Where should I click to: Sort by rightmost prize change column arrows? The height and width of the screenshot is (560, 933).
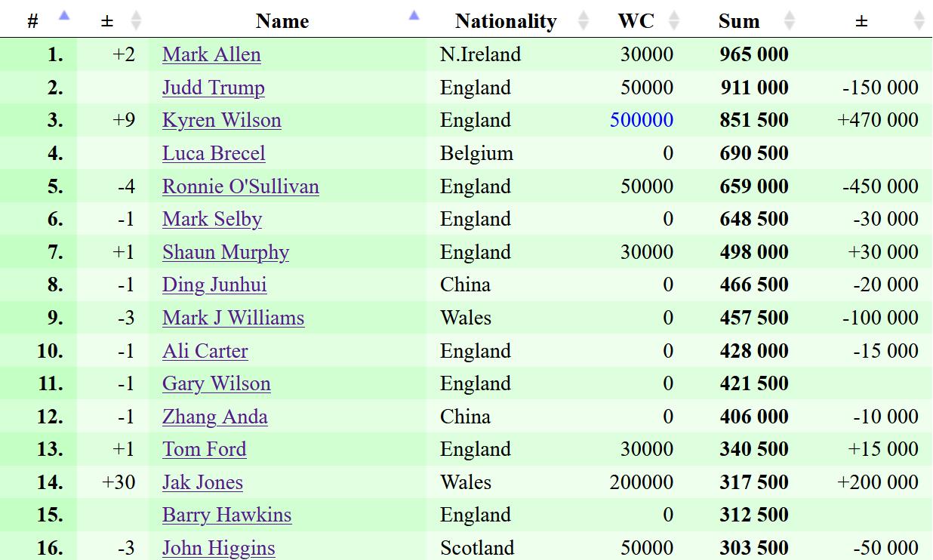point(919,20)
